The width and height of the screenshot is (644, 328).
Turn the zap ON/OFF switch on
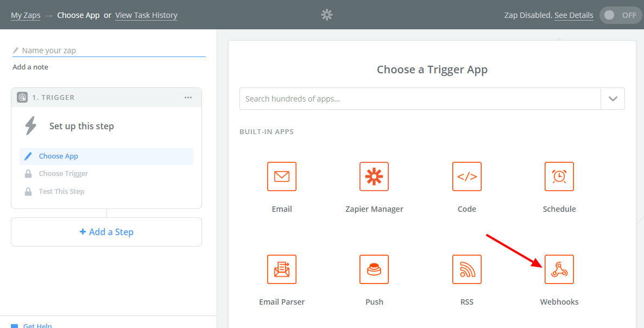pyautogui.click(x=620, y=15)
